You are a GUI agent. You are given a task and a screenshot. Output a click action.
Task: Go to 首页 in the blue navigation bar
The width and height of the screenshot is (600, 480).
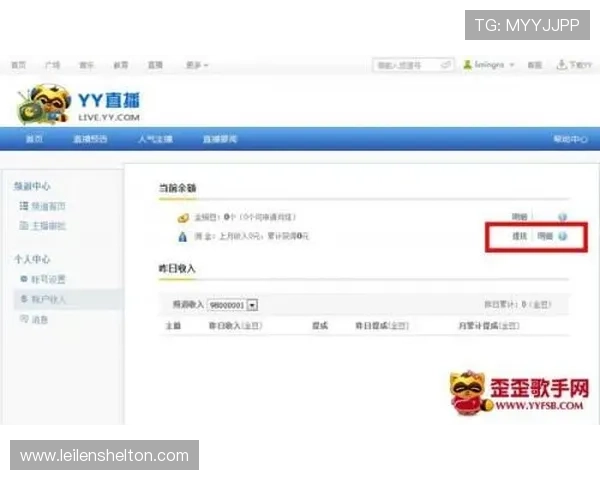[34, 139]
